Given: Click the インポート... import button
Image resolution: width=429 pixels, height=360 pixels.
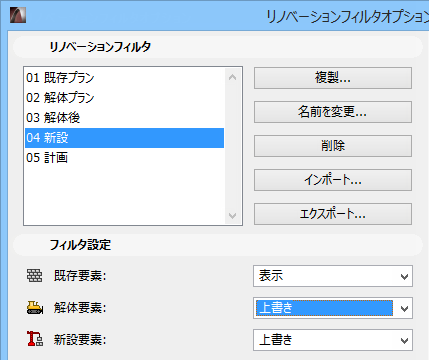Looking at the screenshot, I should click(x=333, y=180).
